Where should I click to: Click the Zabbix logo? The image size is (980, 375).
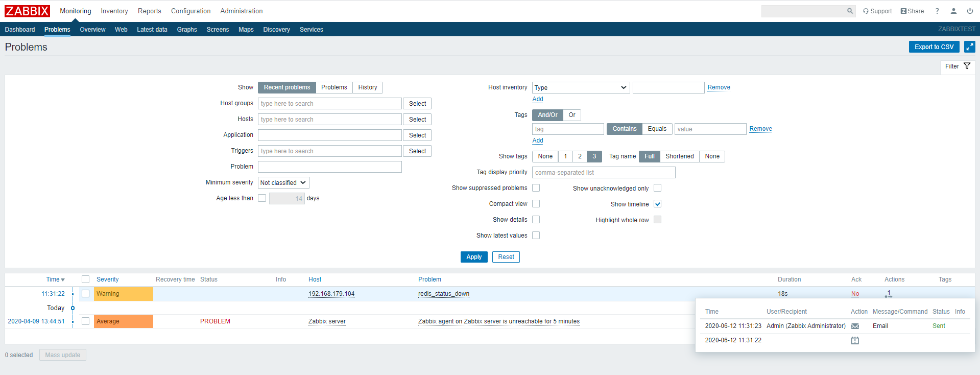click(x=27, y=11)
